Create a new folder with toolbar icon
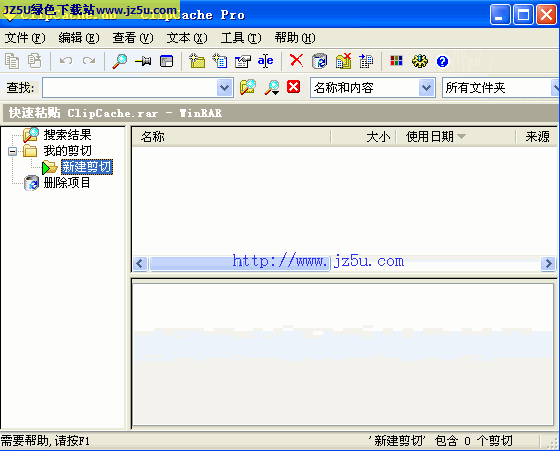560x451 pixels. coord(197,61)
